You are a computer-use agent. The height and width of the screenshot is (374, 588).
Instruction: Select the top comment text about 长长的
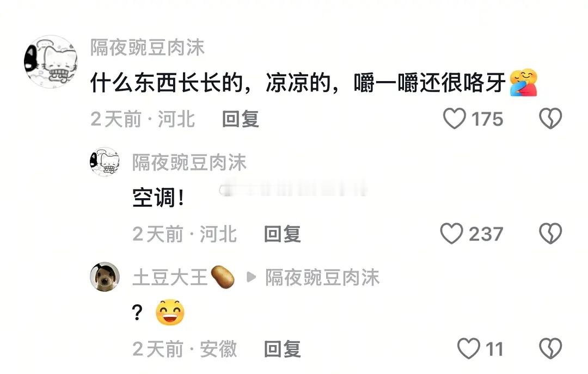click(298, 83)
